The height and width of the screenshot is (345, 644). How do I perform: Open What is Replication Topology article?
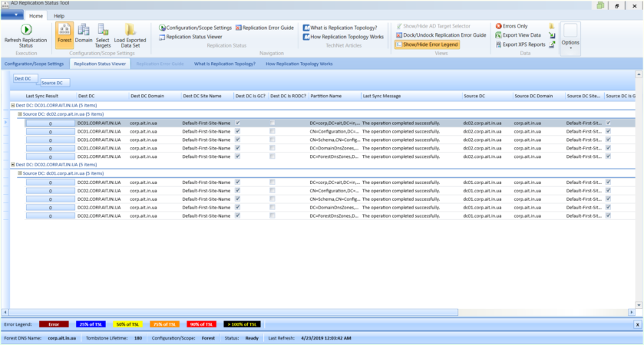point(343,28)
